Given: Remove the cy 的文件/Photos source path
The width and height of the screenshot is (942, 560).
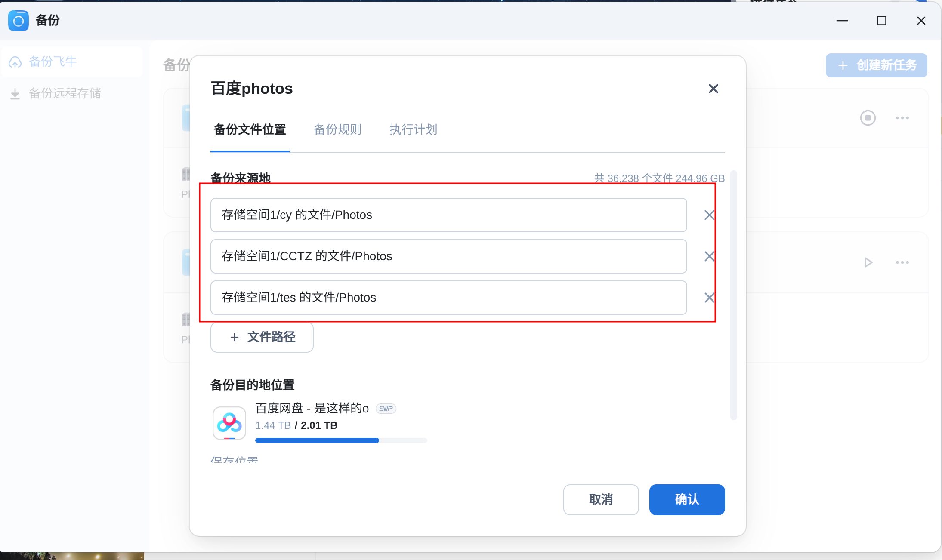Looking at the screenshot, I should 709,215.
